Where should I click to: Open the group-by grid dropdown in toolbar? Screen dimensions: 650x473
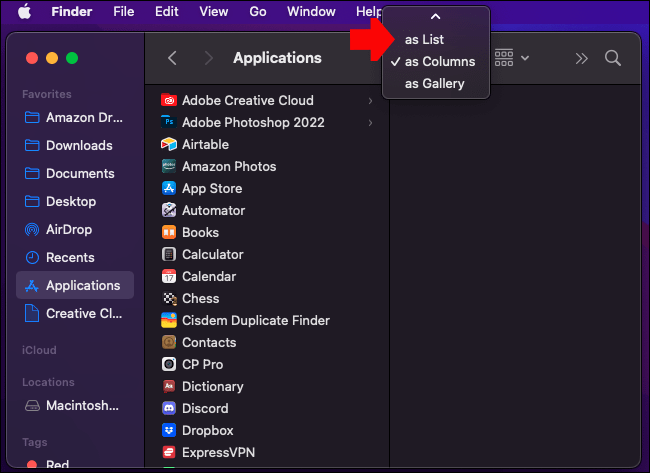tap(511, 58)
